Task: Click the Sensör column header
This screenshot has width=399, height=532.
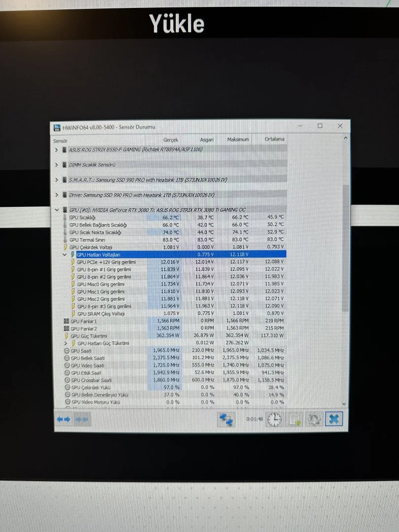Action: pos(61,141)
